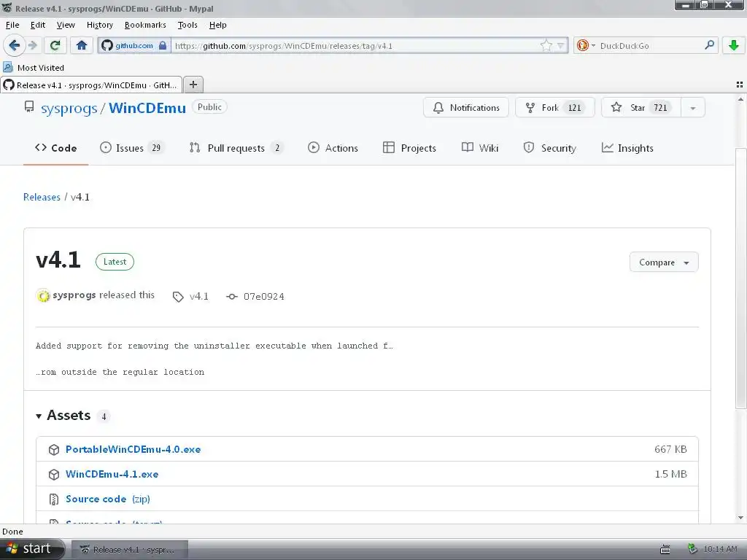Open the Help menu
Viewport: 747px width, 560px height.
217,25
